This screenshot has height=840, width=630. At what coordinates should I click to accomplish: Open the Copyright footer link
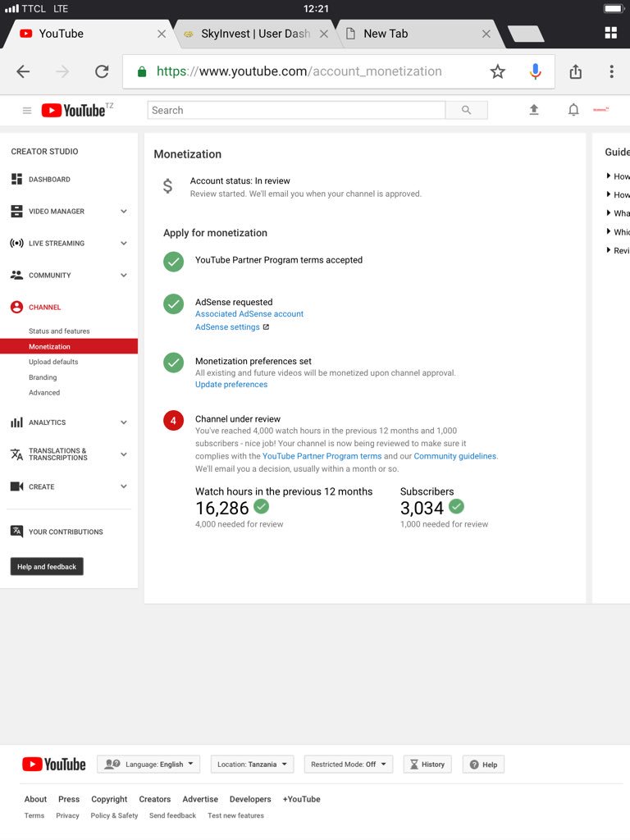[x=109, y=799]
